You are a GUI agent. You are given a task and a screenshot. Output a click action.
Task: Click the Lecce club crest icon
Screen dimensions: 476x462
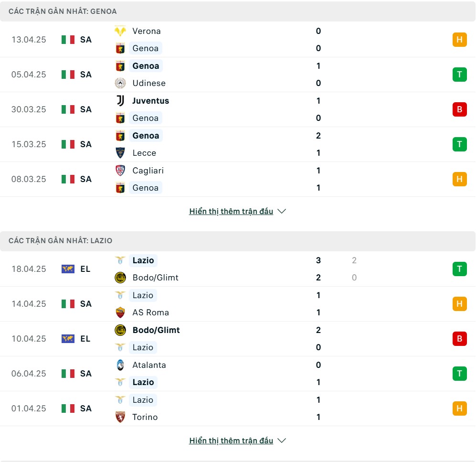pyautogui.click(x=120, y=153)
